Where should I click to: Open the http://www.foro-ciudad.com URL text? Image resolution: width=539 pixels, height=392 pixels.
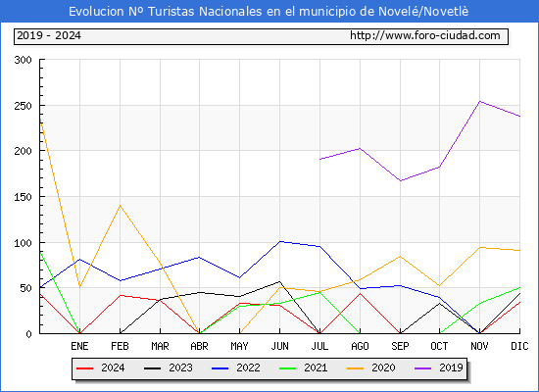tap(425, 35)
